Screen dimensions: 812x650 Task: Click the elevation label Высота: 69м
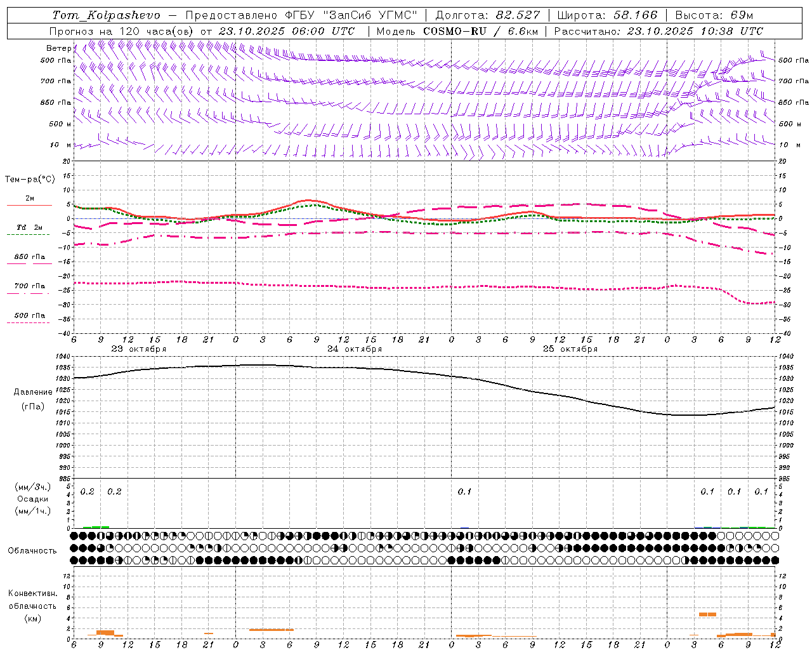(x=714, y=15)
